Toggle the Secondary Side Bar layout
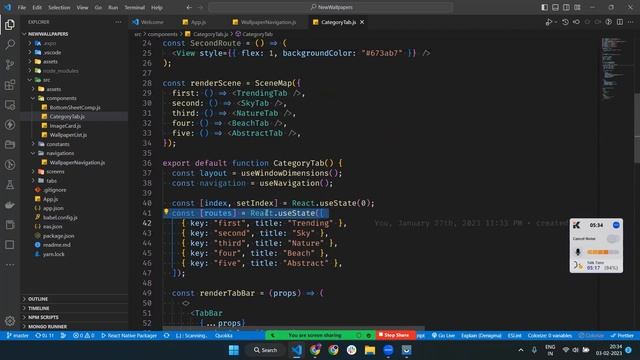This screenshot has height=360, width=640. point(566,7)
